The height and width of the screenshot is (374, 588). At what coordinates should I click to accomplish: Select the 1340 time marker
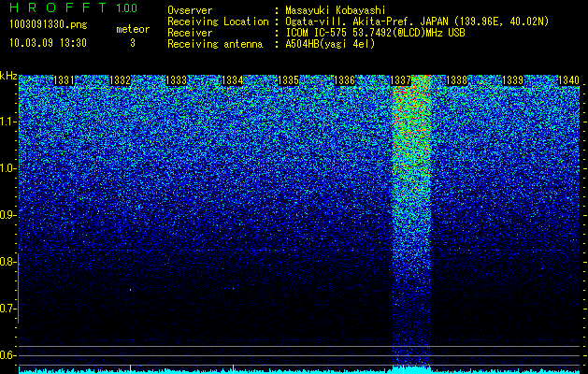coord(569,80)
